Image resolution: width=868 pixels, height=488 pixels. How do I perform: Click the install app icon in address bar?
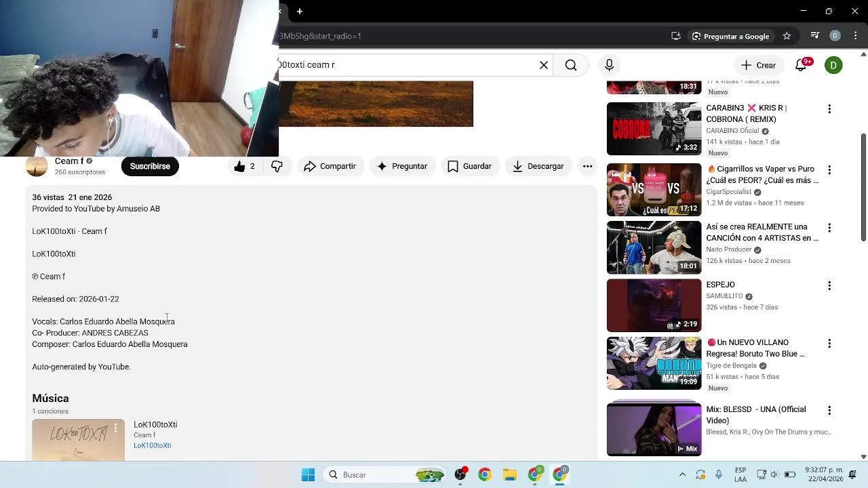[675, 36]
